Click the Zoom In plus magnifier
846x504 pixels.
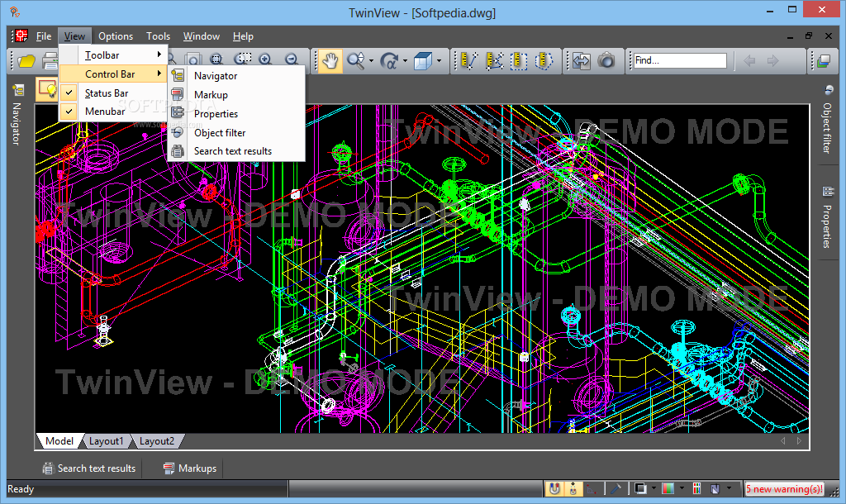click(265, 59)
